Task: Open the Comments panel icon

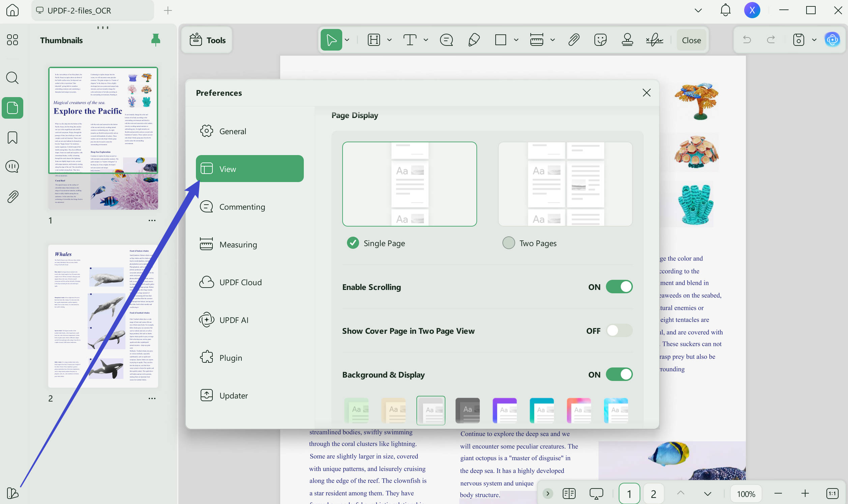Action: [12, 167]
